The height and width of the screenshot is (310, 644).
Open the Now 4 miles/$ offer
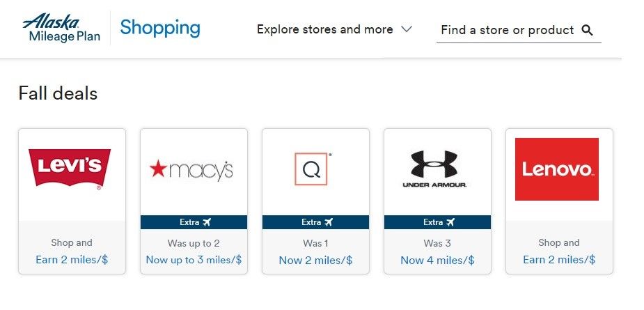[437, 260]
